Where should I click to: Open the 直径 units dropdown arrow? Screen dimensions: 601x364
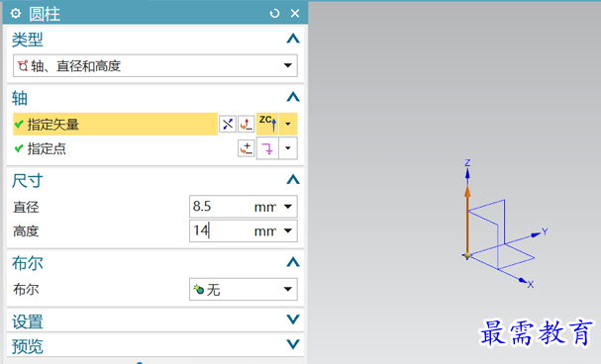click(x=288, y=207)
